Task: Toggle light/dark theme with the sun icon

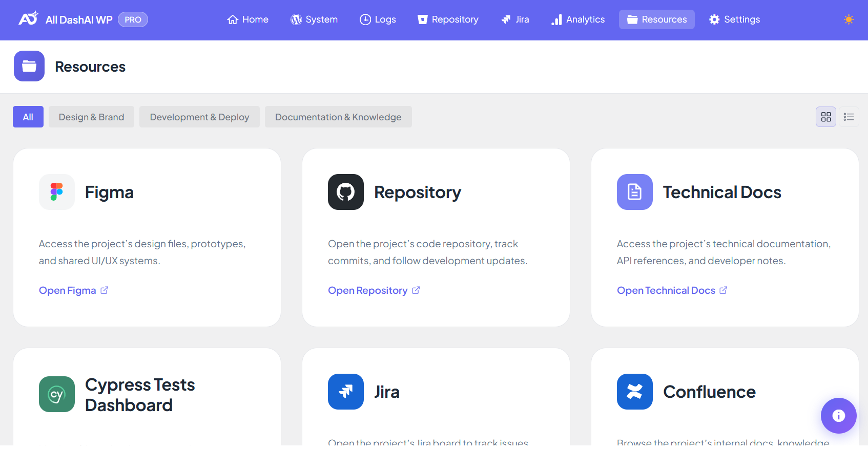Action: pyautogui.click(x=849, y=19)
